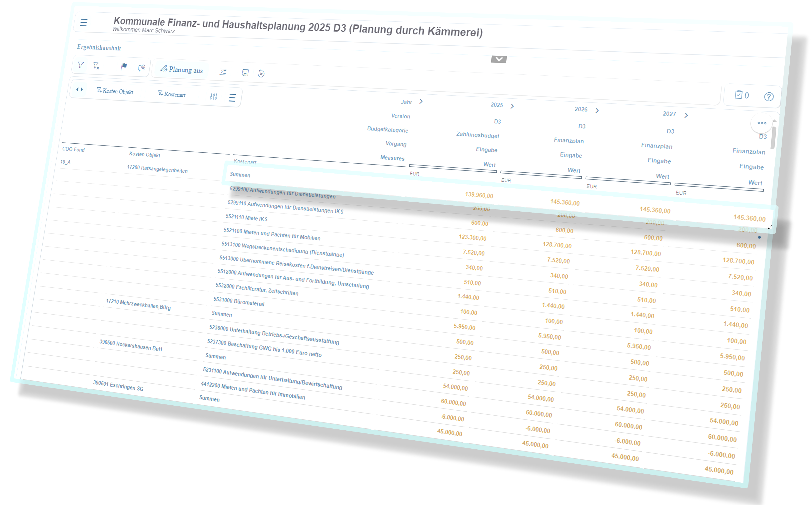The width and height of the screenshot is (812, 505).
Task: Expand the 2026 year column
Action: 597,111
